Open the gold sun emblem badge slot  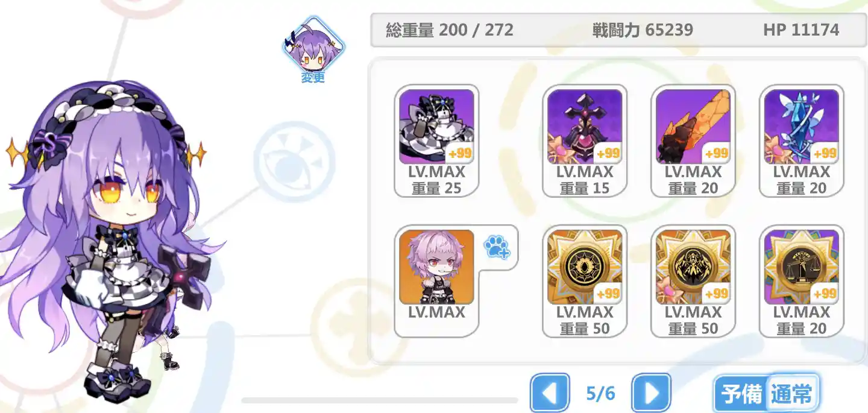coord(585,281)
